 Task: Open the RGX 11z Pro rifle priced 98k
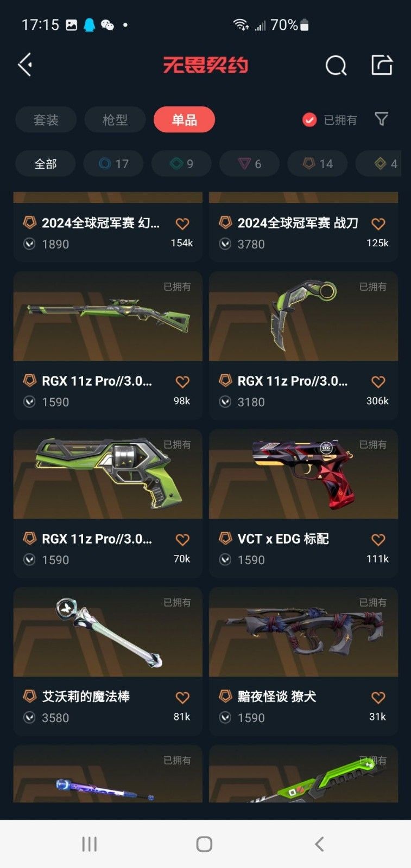click(108, 346)
